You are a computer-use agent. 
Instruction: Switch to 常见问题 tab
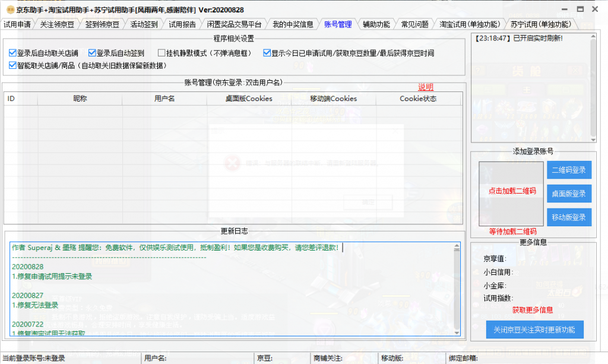click(414, 24)
